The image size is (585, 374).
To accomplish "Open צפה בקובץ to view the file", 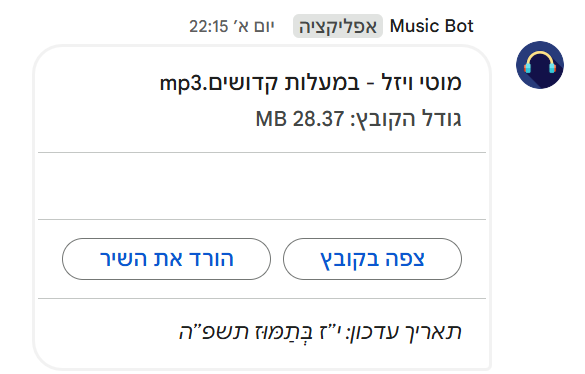I will [x=372, y=259].
